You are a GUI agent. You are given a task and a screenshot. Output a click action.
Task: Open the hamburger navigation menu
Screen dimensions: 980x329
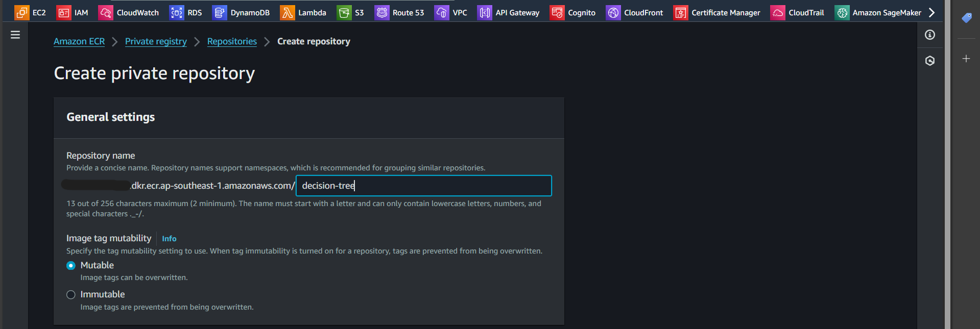click(15, 35)
